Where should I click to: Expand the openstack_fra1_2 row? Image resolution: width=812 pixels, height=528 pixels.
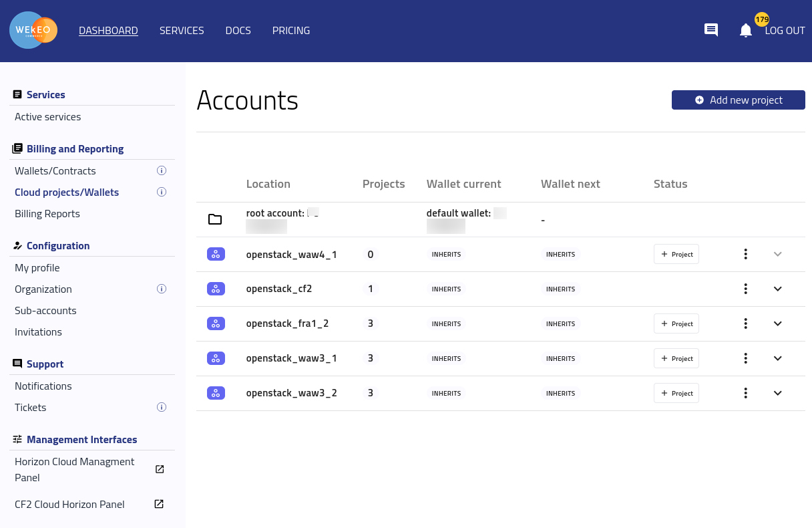click(777, 323)
